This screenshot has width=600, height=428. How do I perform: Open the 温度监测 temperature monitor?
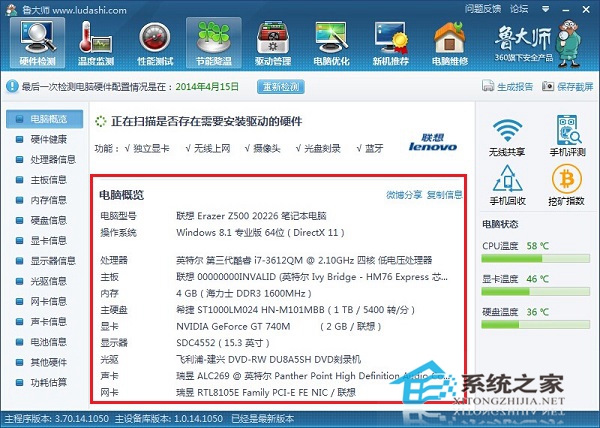(96, 43)
